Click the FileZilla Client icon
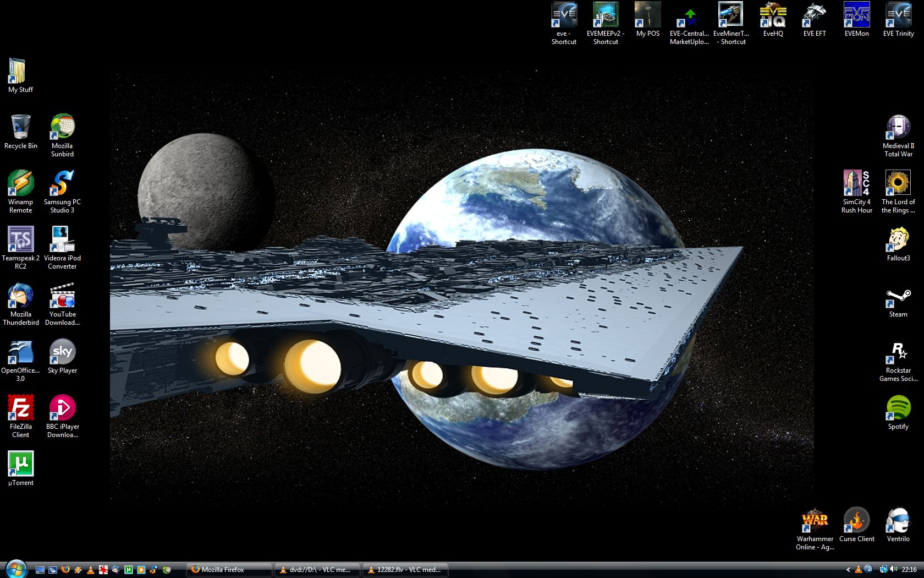This screenshot has width=924, height=578. [x=21, y=411]
